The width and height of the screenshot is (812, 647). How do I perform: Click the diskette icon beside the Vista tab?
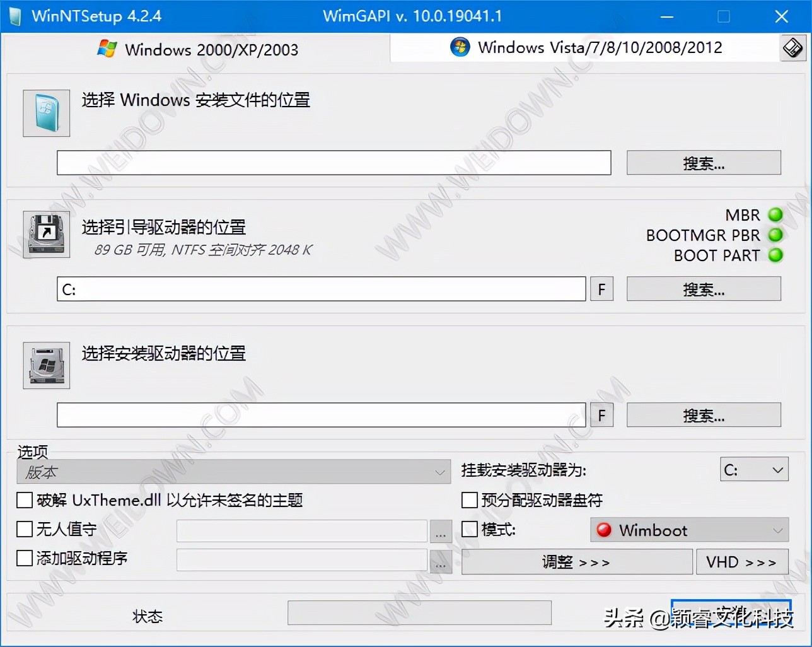[793, 47]
